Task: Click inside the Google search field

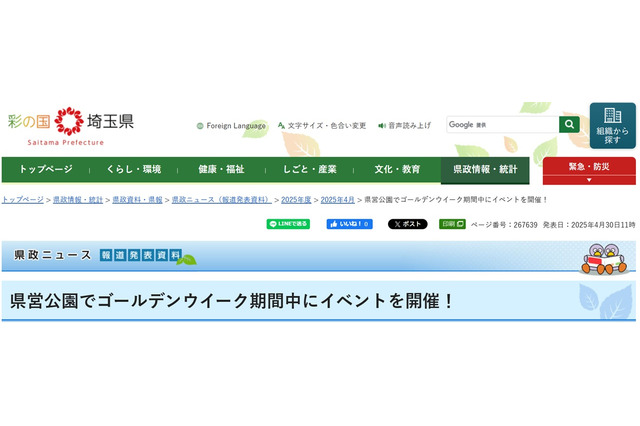Action: click(x=503, y=124)
